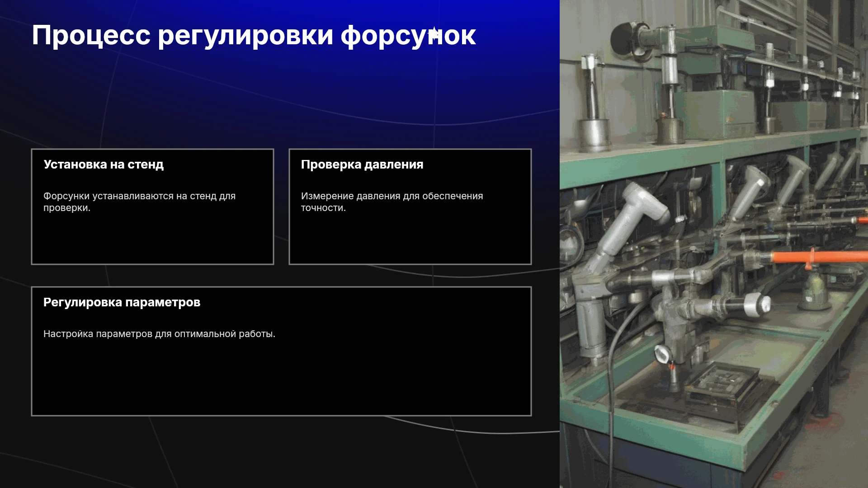Select the "Измерение давления для обеспечения точности." text

point(392,202)
